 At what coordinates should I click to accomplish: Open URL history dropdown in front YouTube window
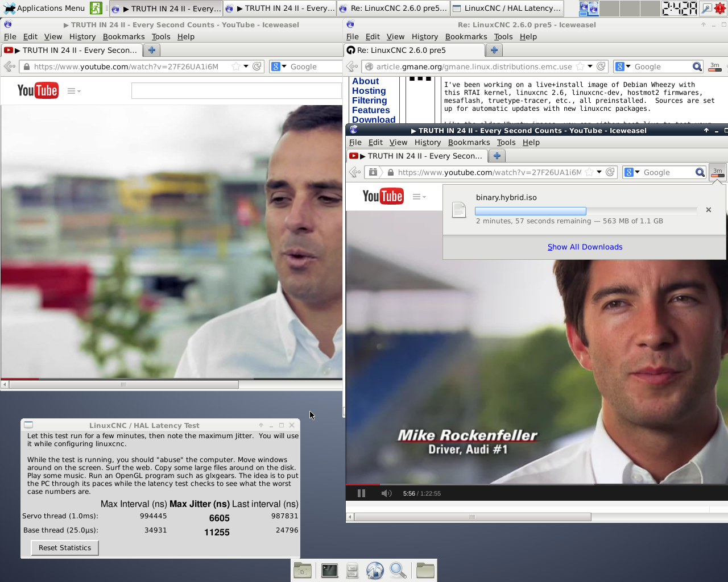[599, 172]
